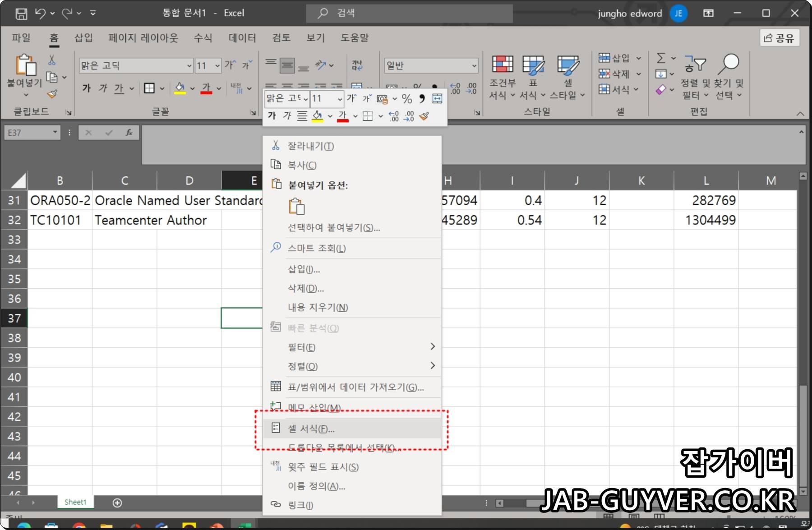Decrease font size in the ribbon
Image resolution: width=812 pixels, height=530 pixels.
pos(247,65)
